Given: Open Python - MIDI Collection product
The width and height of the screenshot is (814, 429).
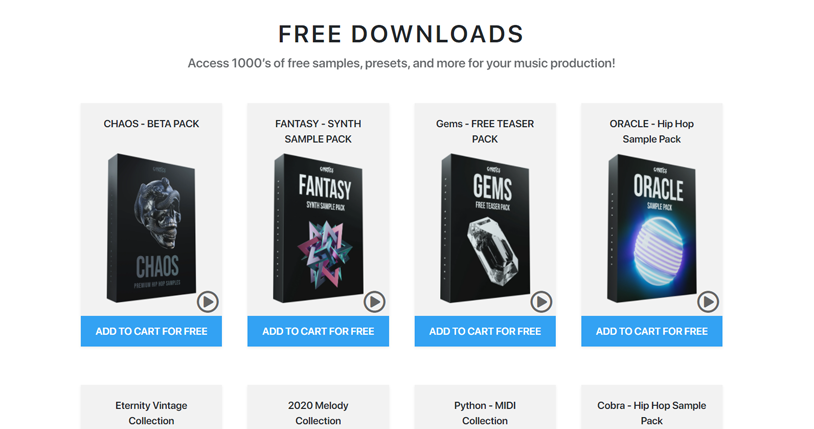Looking at the screenshot, I should click(485, 413).
